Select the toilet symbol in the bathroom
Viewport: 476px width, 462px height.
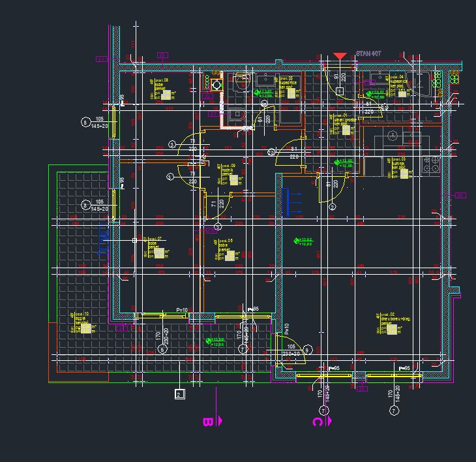coord(242,80)
